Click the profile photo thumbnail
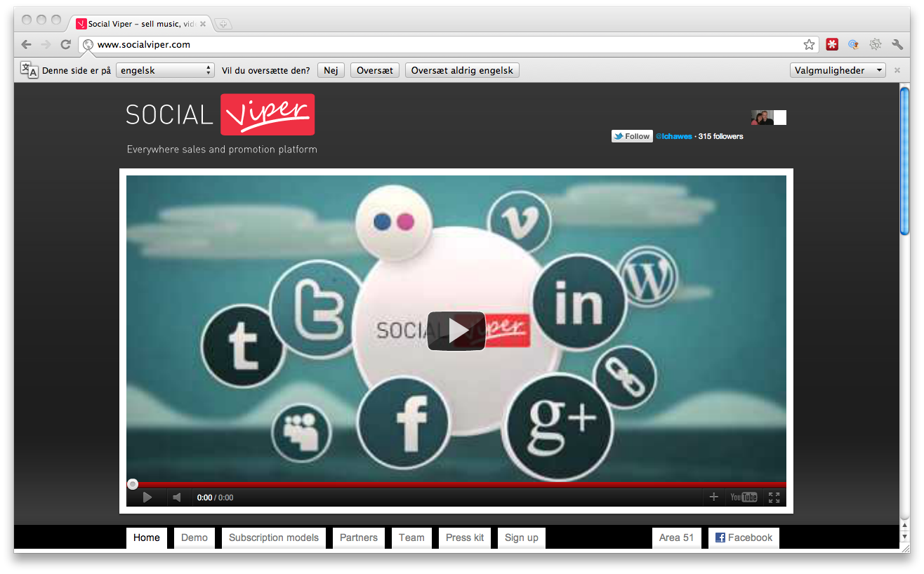This screenshot has width=924, height=574. [x=762, y=117]
